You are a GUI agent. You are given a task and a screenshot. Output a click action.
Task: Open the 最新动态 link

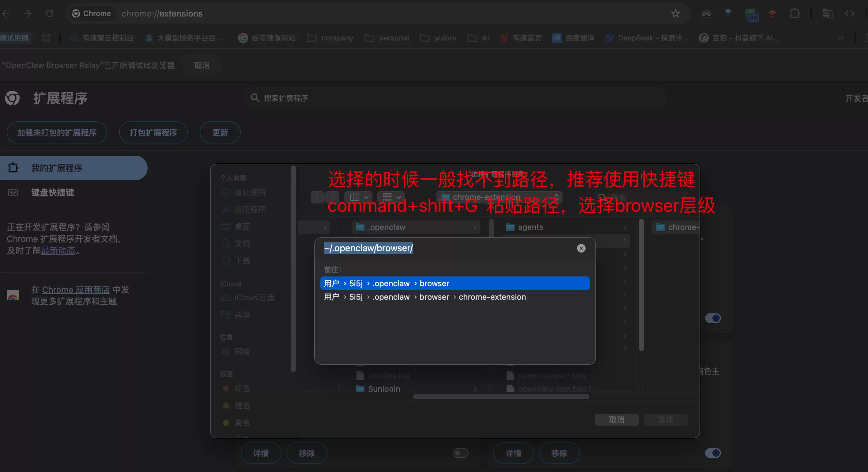pyautogui.click(x=58, y=251)
